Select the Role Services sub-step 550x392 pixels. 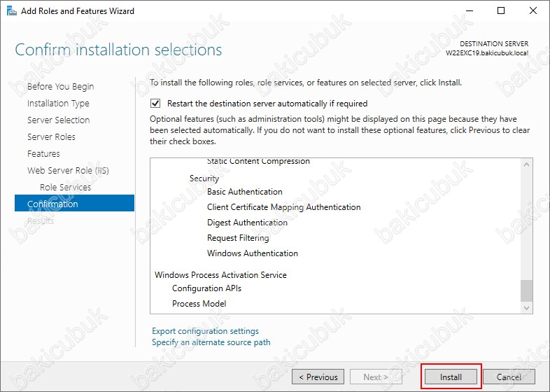click(x=65, y=188)
